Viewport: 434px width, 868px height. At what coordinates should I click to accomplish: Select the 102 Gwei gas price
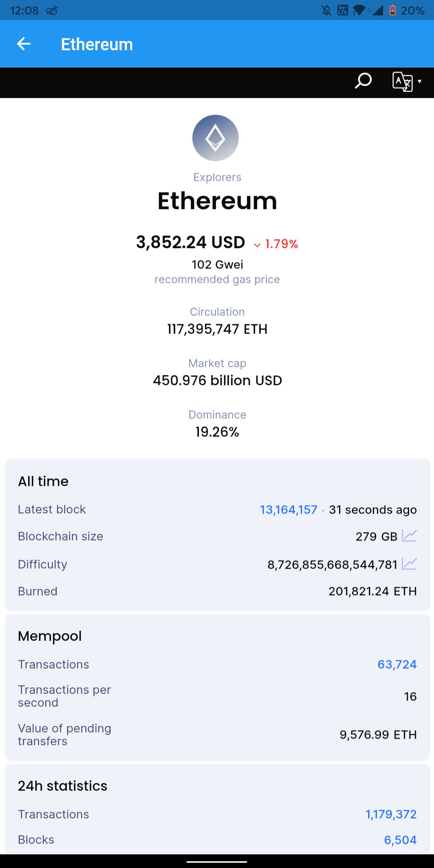[217, 264]
